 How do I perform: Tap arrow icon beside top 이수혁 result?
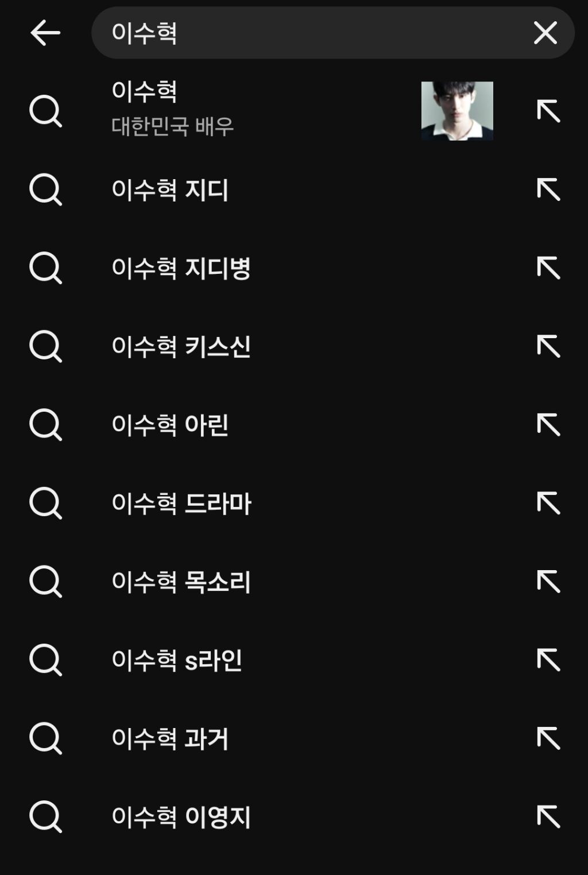tap(548, 111)
